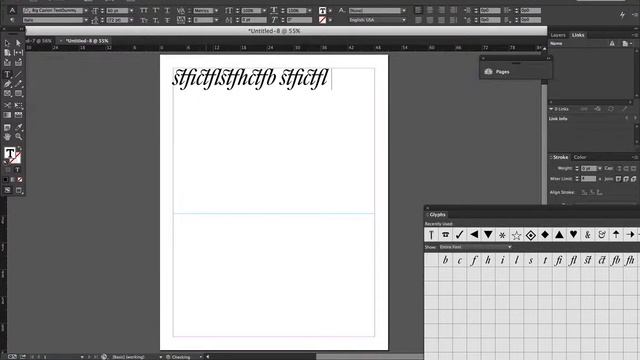This screenshot has width=640, height=360.
Task: Toggle Strikethrough formatting
Action: point(167,20)
